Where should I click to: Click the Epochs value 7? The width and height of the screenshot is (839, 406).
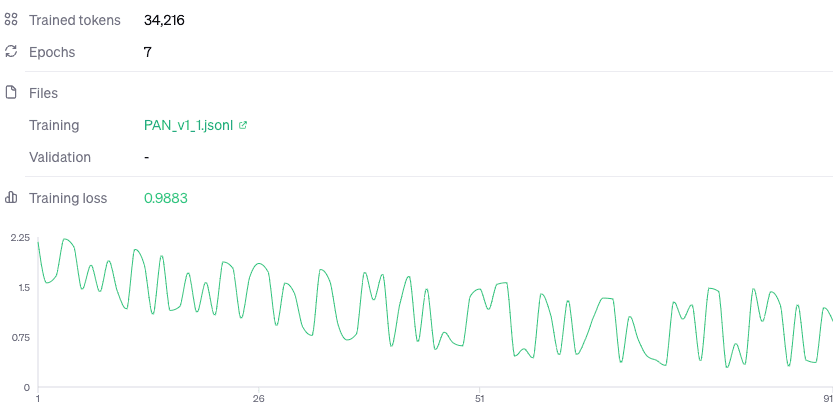pyautogui.click(x=148, y=51)
